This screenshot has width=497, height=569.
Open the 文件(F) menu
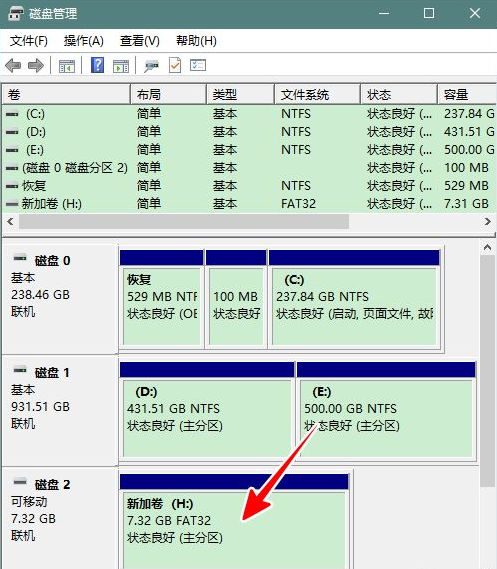pyautogui.click(x=28, y=41)
